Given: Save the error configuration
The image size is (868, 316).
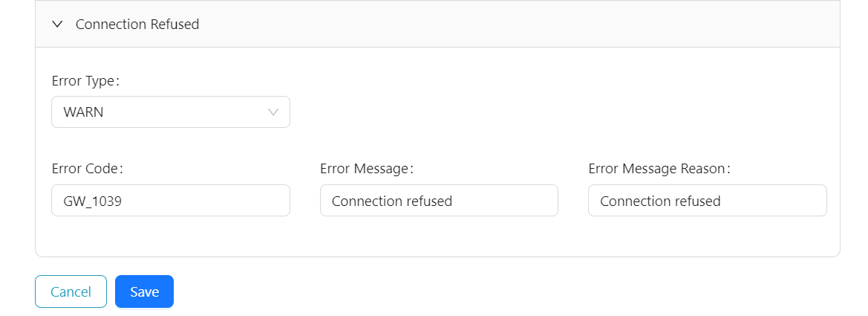Looking at the screenshot, I should click(144, 291).
